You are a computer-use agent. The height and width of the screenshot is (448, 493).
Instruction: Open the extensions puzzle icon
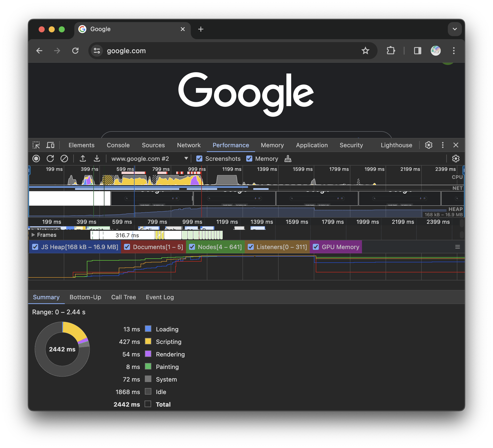pos(391,51)
